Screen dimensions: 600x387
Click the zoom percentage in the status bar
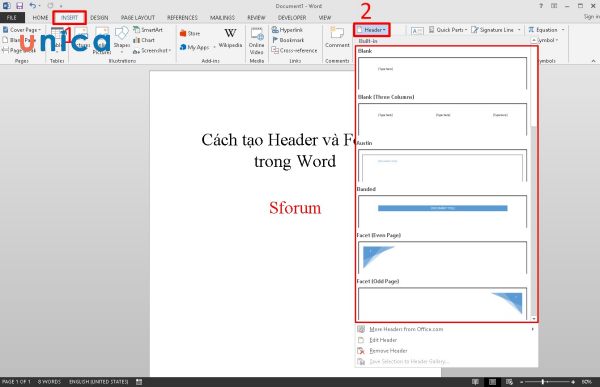[587, 382]
